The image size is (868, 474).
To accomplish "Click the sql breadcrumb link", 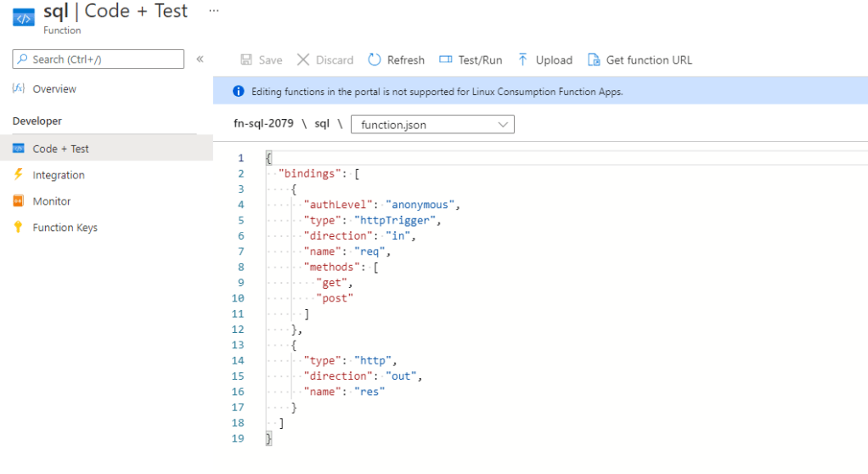I will (322, 124).
